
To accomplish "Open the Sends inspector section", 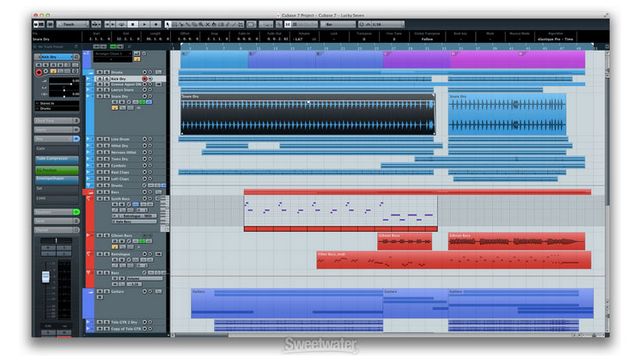I will [x=57, y=221].
